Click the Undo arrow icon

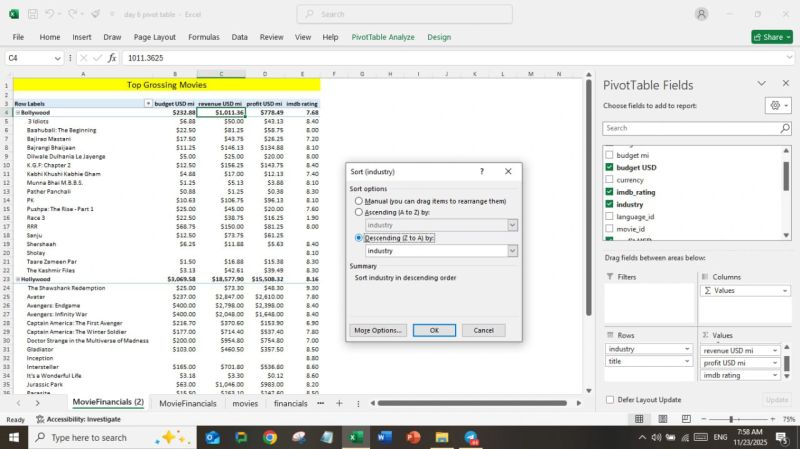49,14
